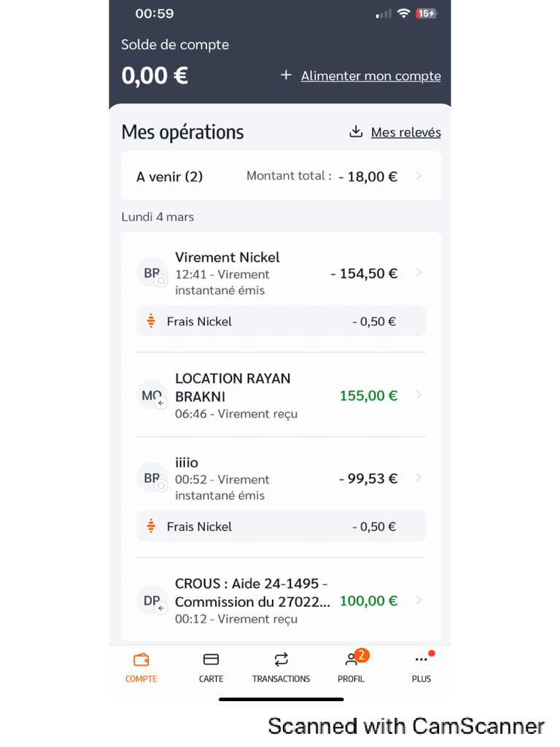Tap the DP avatar for the CROUS transfer

pos(152,601)
